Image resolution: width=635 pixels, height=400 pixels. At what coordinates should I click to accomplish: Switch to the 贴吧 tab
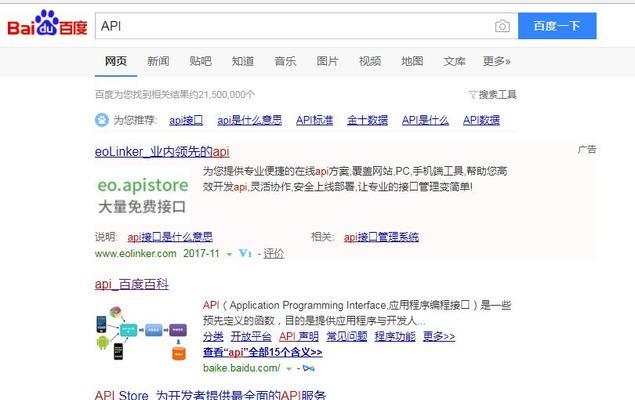pyautogui.click(x=200, y=61)
